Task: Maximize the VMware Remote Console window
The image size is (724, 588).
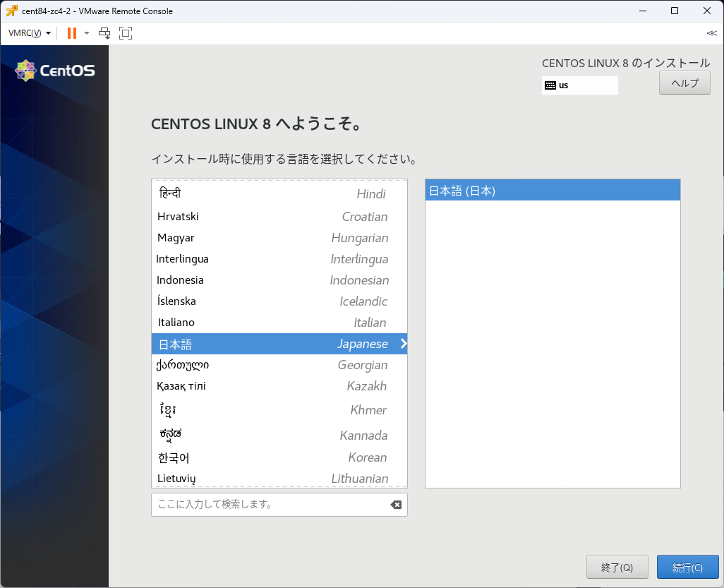Action: click(x=675, y=11)
